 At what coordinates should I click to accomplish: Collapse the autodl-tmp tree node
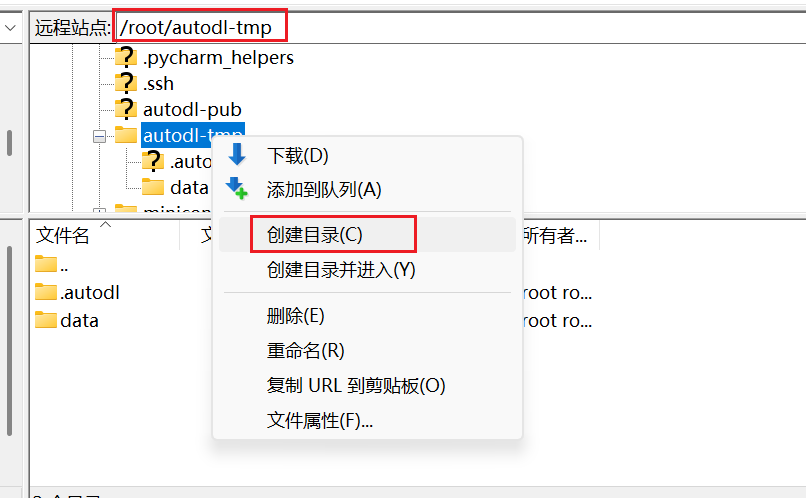[99, 136]
